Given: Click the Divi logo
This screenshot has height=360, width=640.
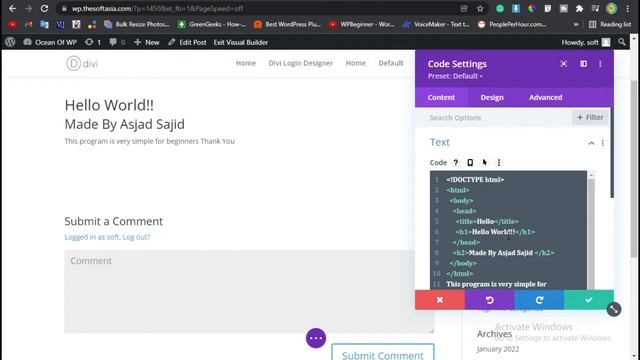Looking at the screenshot, I should 82,63.
